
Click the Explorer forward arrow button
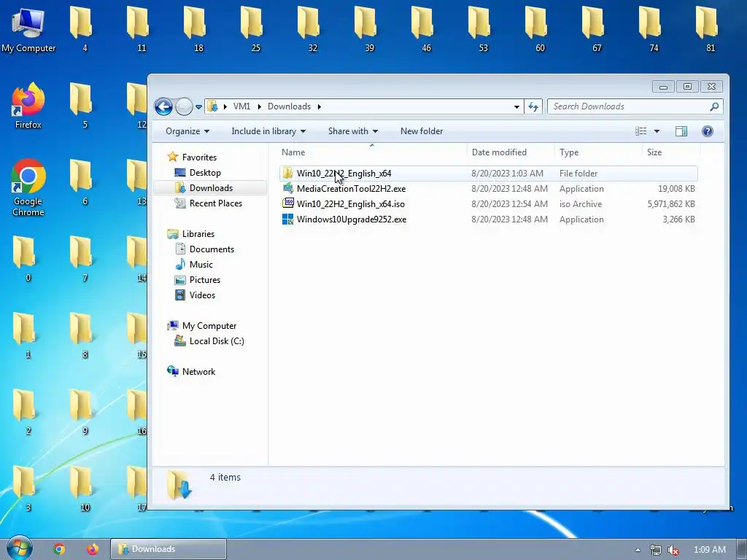[184, 106]
